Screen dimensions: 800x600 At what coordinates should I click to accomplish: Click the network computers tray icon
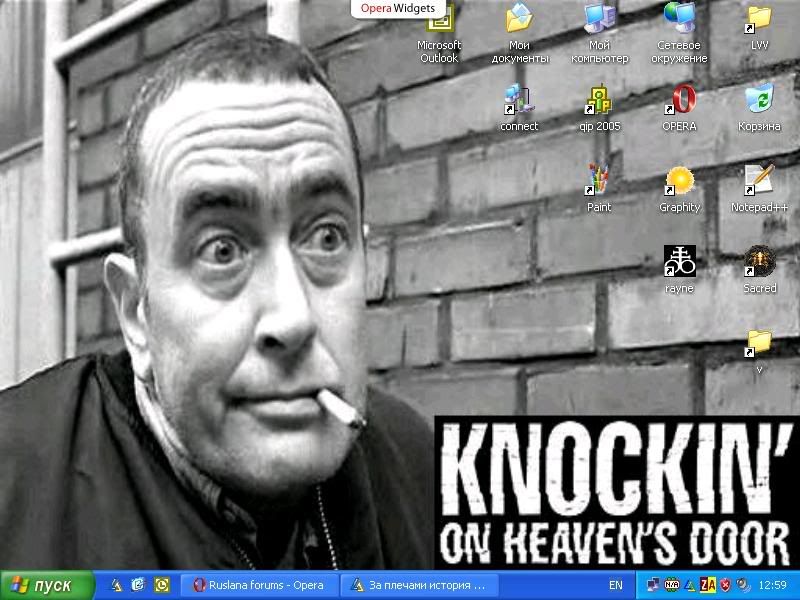point(653,585)
